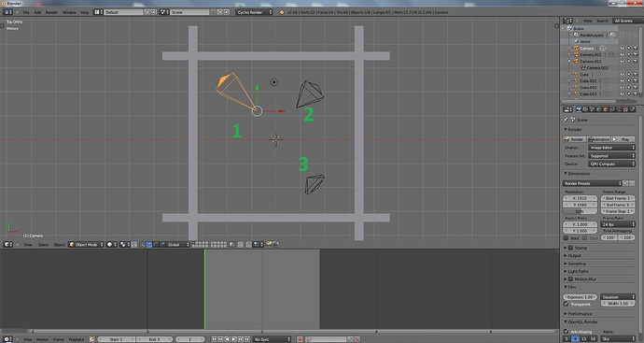This screenshot has width=644, height=343.
Task: Open the Global orientation dropdown
Action: 178,244
